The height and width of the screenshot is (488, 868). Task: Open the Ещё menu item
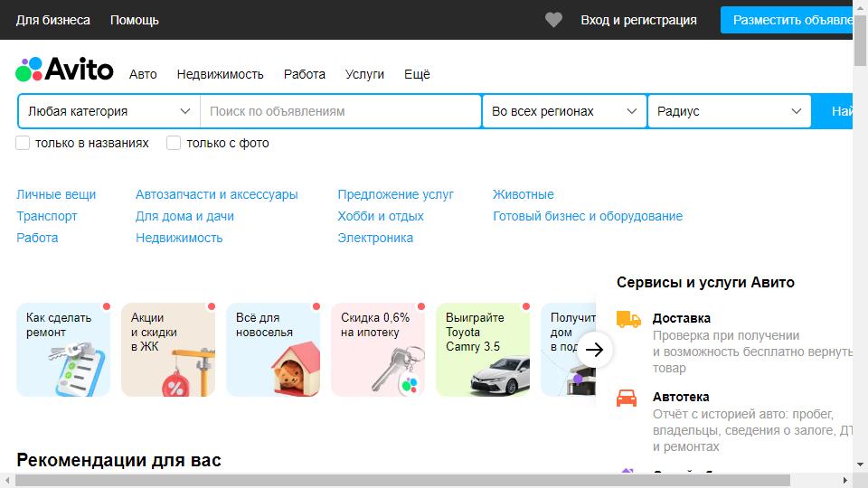(x=417, y=74)
